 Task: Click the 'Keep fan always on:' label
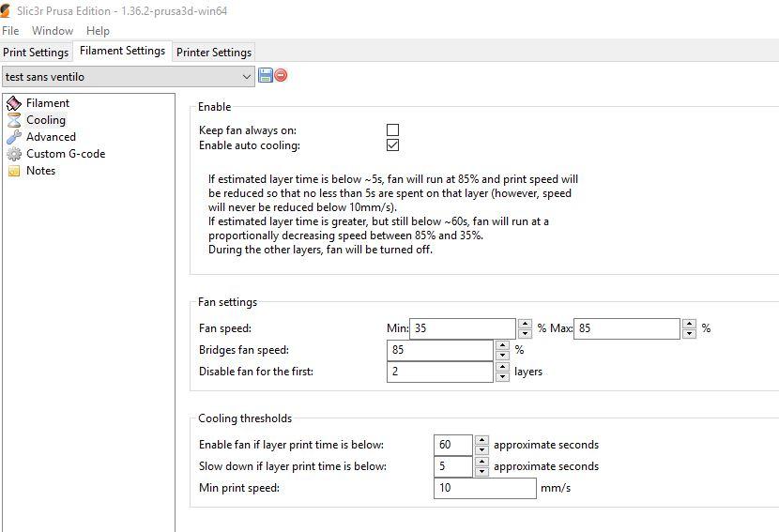pos(248,130)
